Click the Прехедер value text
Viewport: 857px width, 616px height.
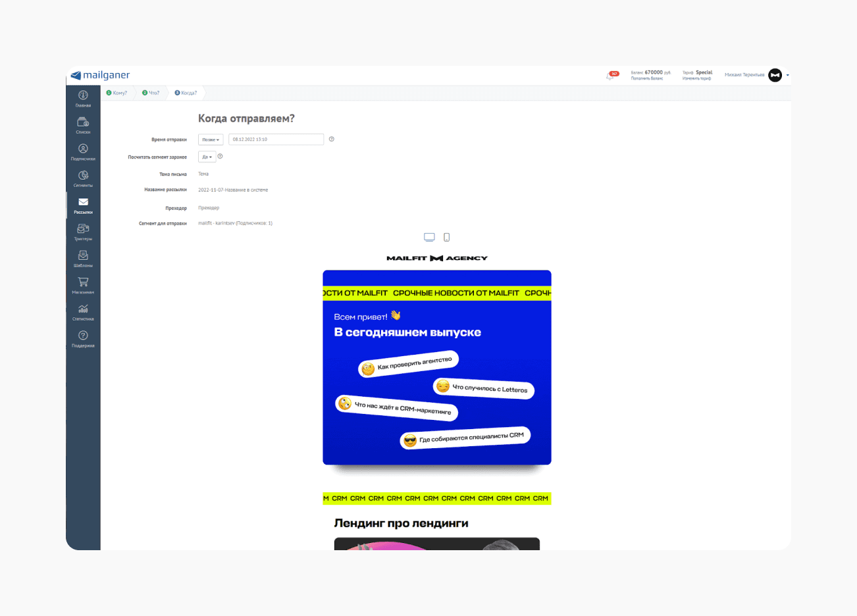(x=209, y=208)
